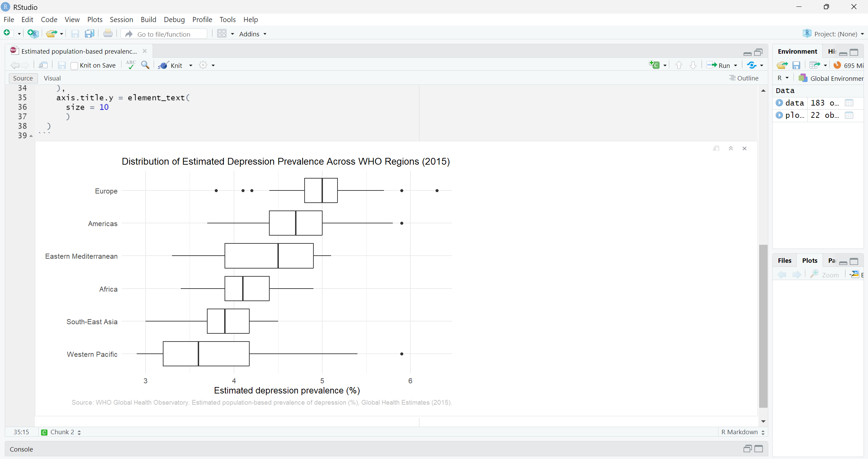Go to previous section/chunk
The width and height of the screenshot is (868, 459).
[679, 65]
